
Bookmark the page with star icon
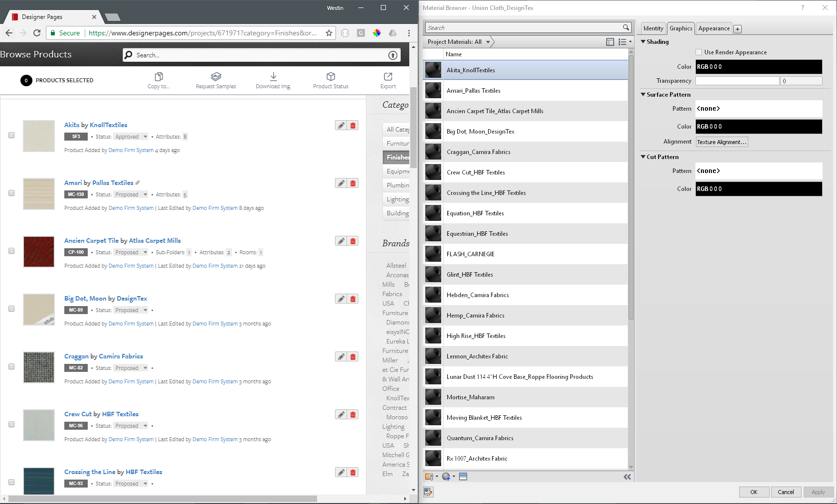point(329,33)
